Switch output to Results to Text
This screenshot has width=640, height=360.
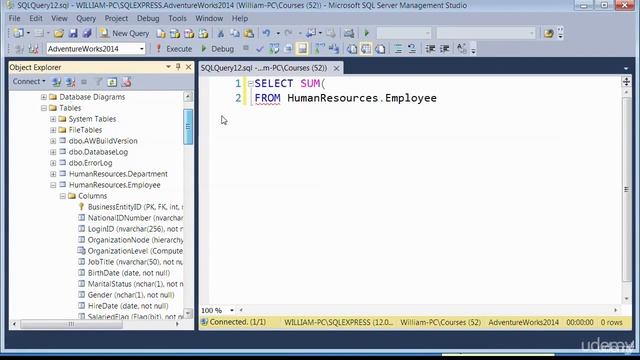(x=351, y=49)
